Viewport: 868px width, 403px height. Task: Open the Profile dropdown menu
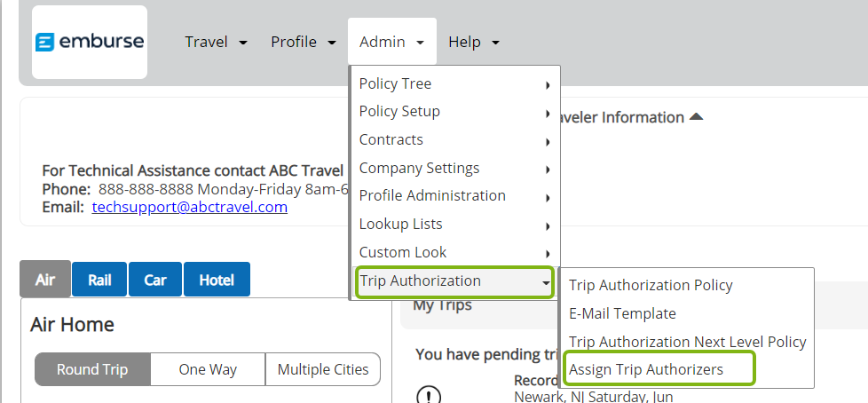(304, 42)
